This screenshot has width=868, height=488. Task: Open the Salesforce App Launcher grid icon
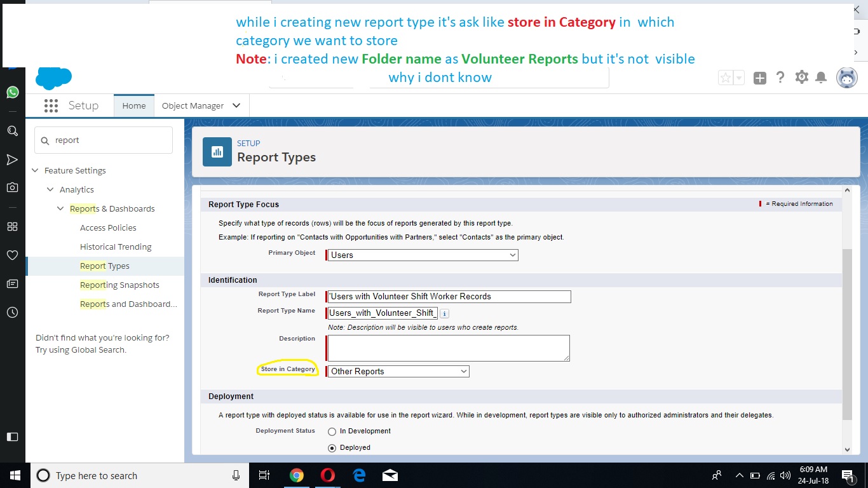[x=51, y=105]
